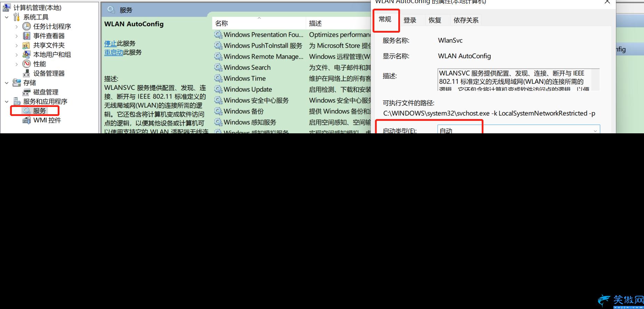Expand the 任务计划程序 node

(x=16, y=26)
